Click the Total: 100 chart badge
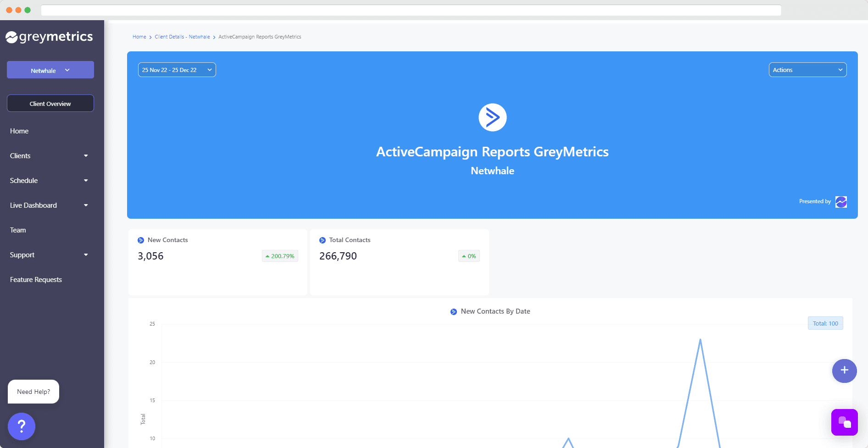Image resolution: width=868 pixels, height=448 pixels. [x=825, y=323]
